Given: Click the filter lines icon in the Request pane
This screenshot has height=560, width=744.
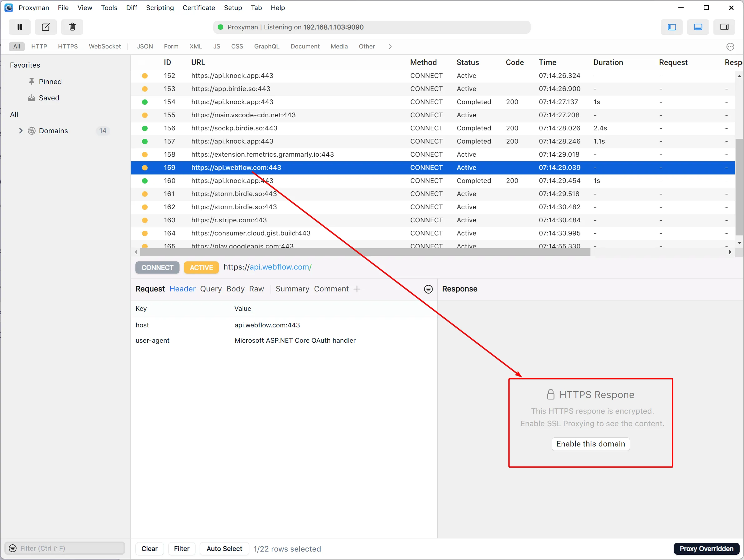Looking at the screenshot, I should point(428,289).
